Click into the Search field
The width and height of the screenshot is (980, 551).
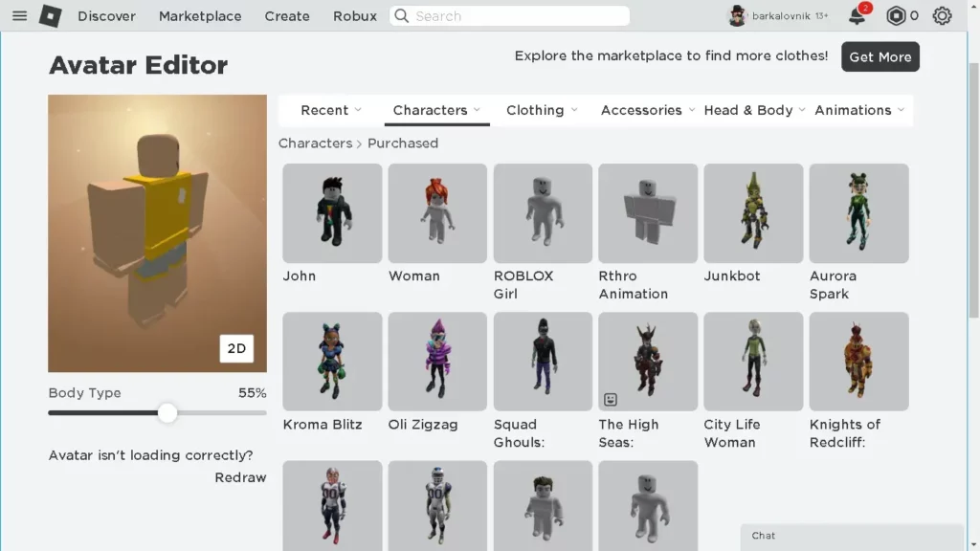[x=509, y=15]
